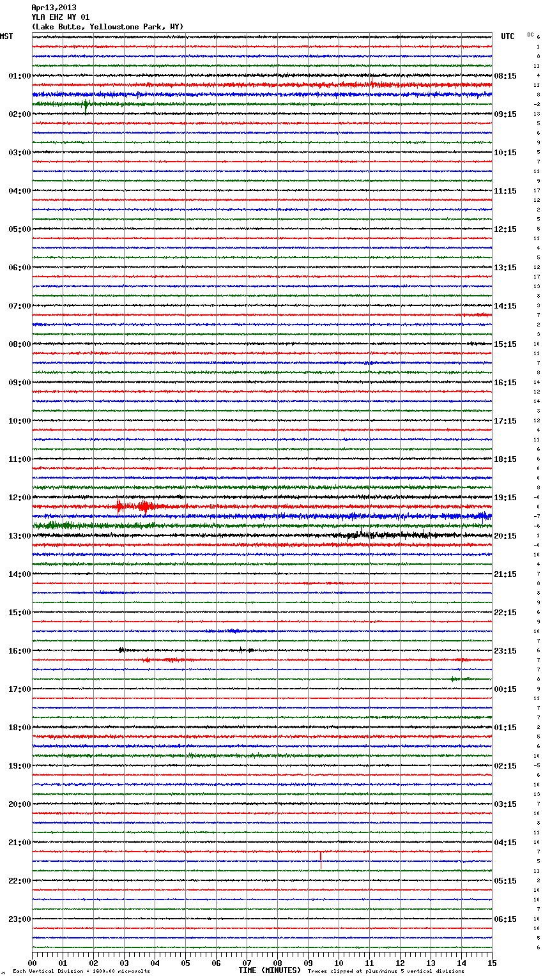Select the 13:00 MST time label
This screenshot has height=980, width=543.
pyautogui.click(x=19, y=536)
